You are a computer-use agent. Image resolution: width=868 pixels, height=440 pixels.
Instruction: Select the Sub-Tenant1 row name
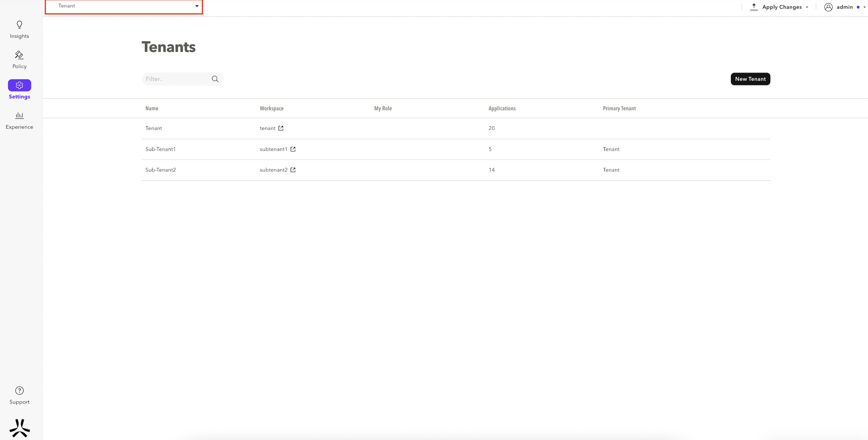pos(160,149)
